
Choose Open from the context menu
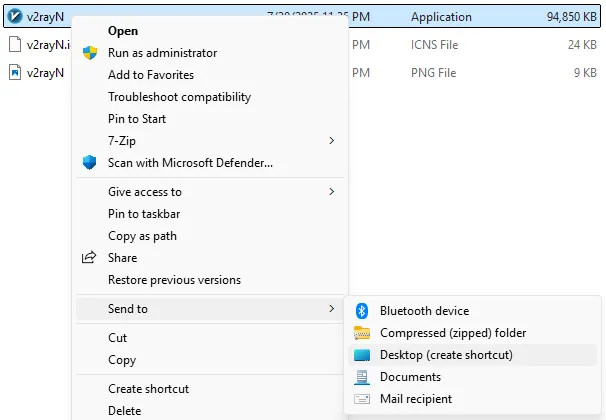click(x=123, y=31)
